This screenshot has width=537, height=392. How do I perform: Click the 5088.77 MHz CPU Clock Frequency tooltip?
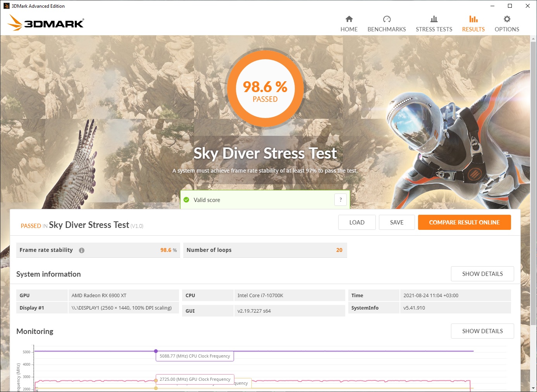[195, 356]
